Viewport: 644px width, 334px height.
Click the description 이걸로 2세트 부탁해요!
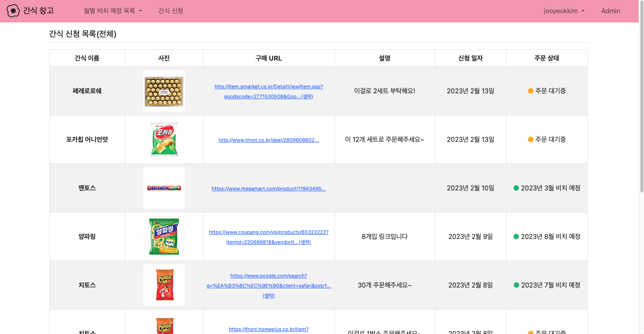click(x=385, y=91)
